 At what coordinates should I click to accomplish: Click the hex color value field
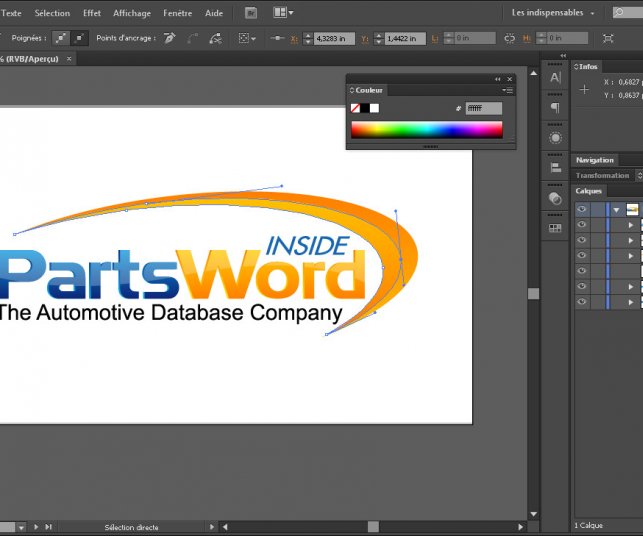[484, 108]
